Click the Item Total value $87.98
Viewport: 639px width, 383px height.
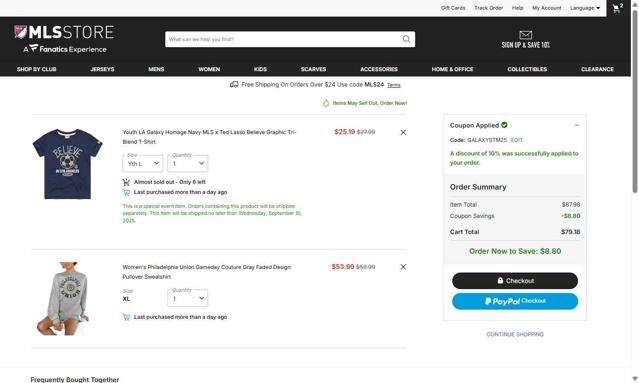click(x=571, y=205)
